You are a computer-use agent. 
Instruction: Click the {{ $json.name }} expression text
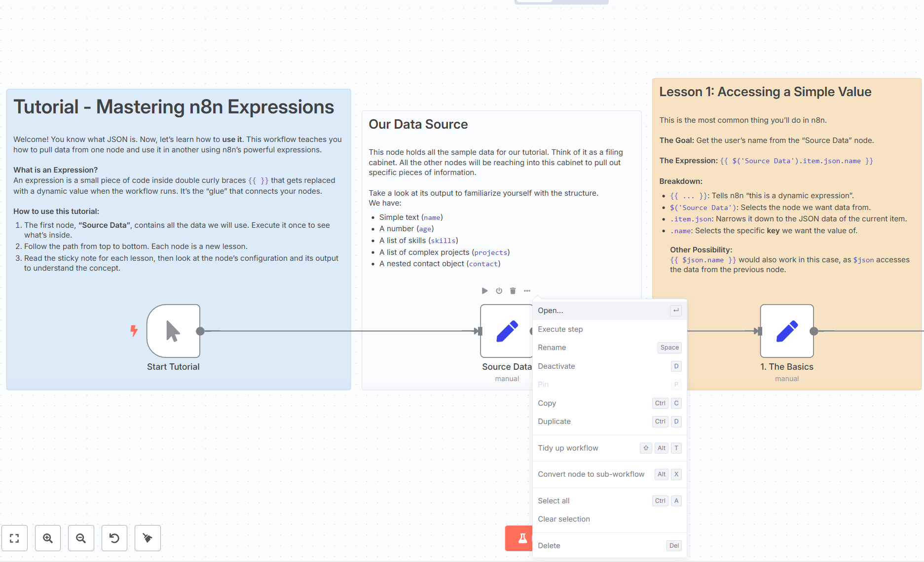(x=703, y=260)
